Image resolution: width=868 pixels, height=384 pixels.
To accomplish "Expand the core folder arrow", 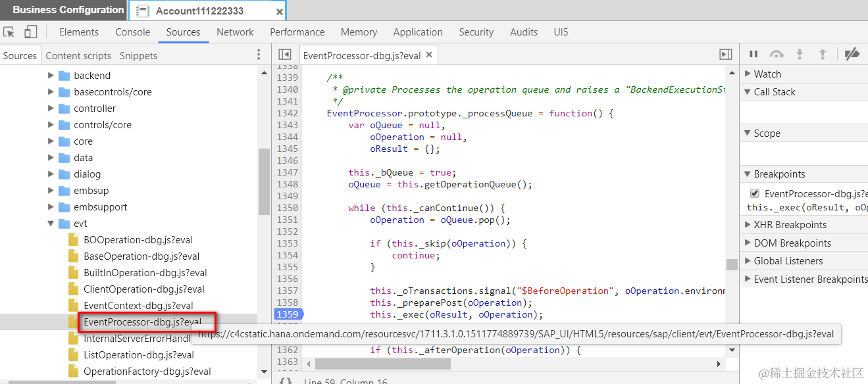I will (x=51, y=141).
